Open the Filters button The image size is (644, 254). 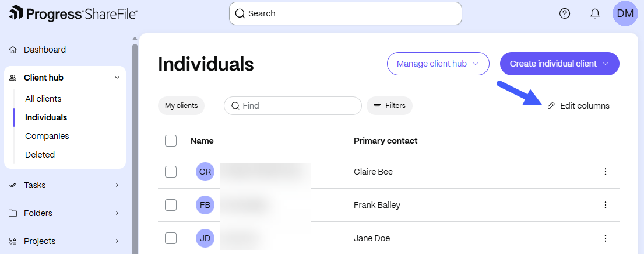[x=389, y=106]
